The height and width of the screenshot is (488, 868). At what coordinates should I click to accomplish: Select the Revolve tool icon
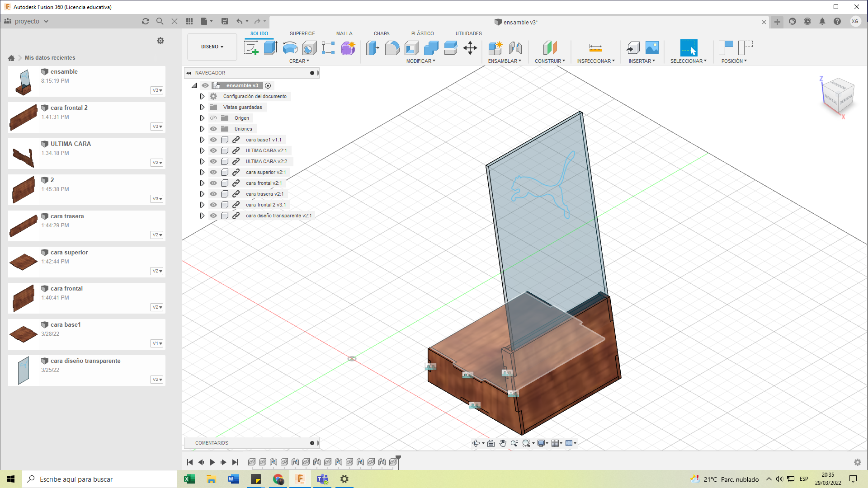pos(290,48)
